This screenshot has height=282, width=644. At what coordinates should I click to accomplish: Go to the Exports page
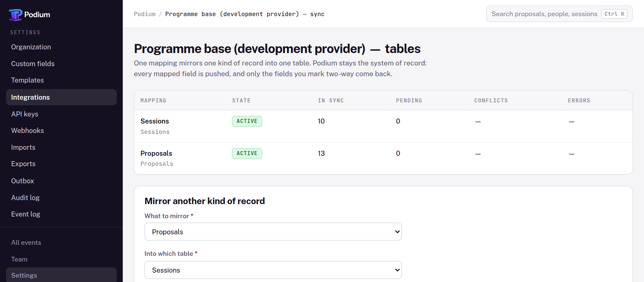61,164
